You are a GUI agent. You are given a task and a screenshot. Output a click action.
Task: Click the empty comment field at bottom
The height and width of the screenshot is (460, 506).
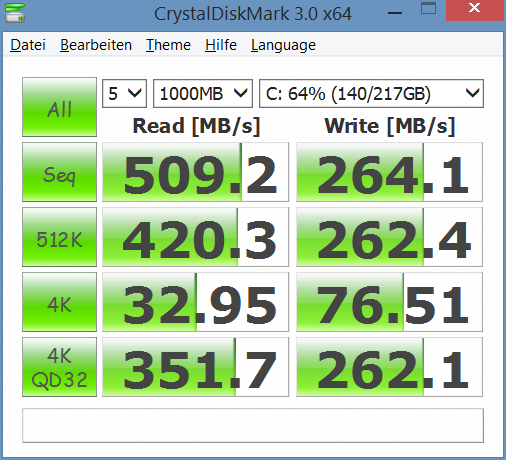tap(253, 426)
